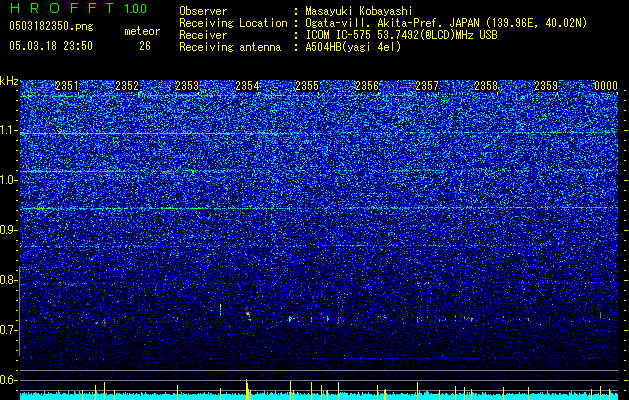Click the Receiving Location label
Viewport: 629px width, 400px height.
(x=233, y=23)
